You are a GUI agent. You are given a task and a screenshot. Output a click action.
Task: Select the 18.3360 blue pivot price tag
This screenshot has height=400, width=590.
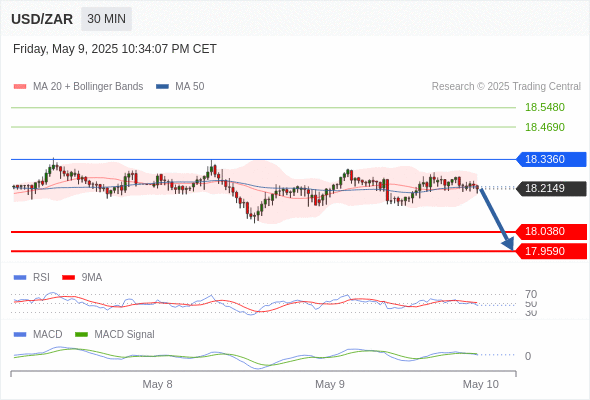tap(551, 159)
